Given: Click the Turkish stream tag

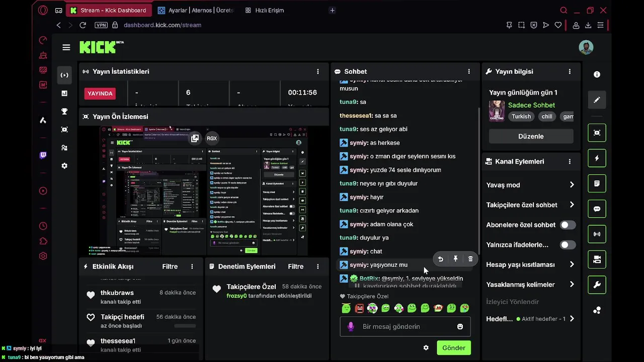Looking at the screenshot, I should tap(521, 117).
